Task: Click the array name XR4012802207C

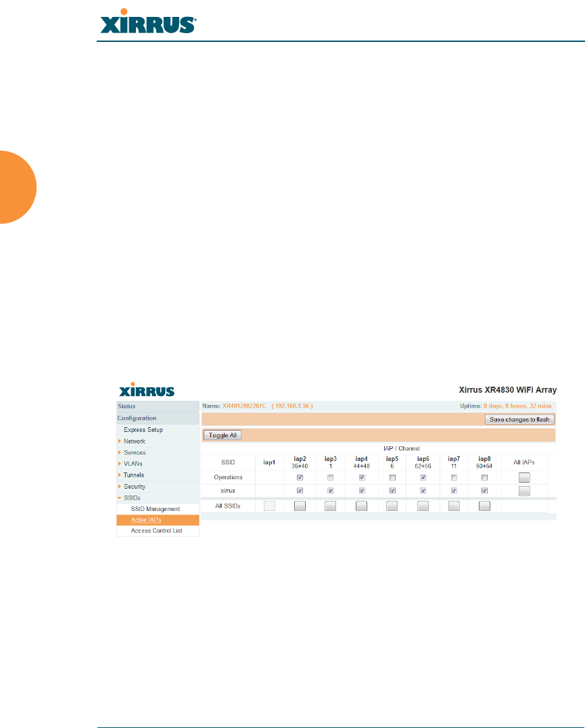Action: [244, 406]
